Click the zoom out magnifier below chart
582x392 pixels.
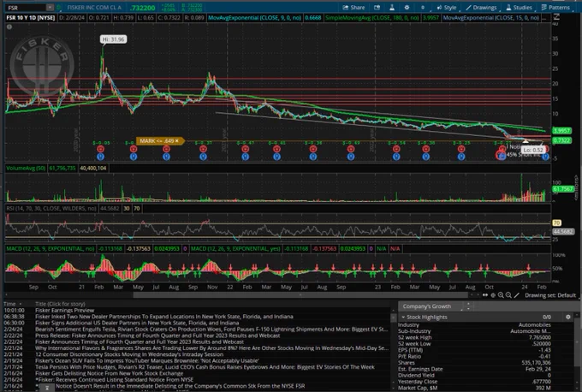click(508, 295)
